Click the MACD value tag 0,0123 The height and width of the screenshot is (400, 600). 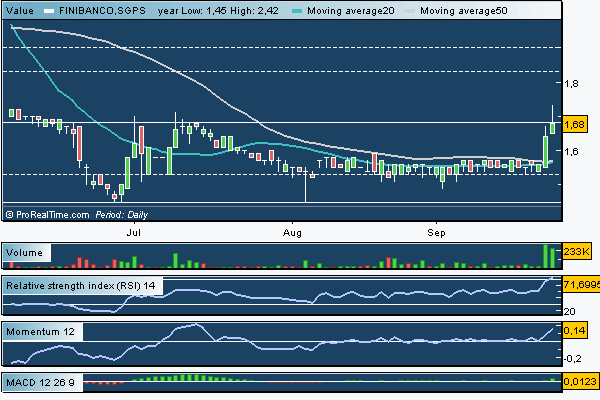click(580, 382)
